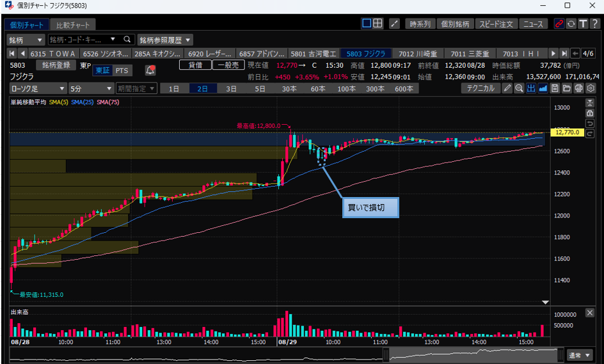604x364 pixels.
Task: Click the スピード注文 button
Action: tap(496, 24)
